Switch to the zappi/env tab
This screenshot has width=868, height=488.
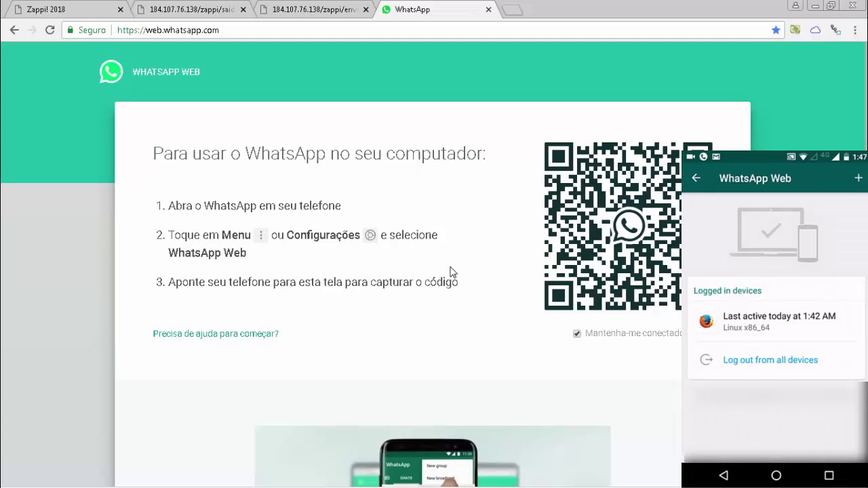[x=314, y=9]
